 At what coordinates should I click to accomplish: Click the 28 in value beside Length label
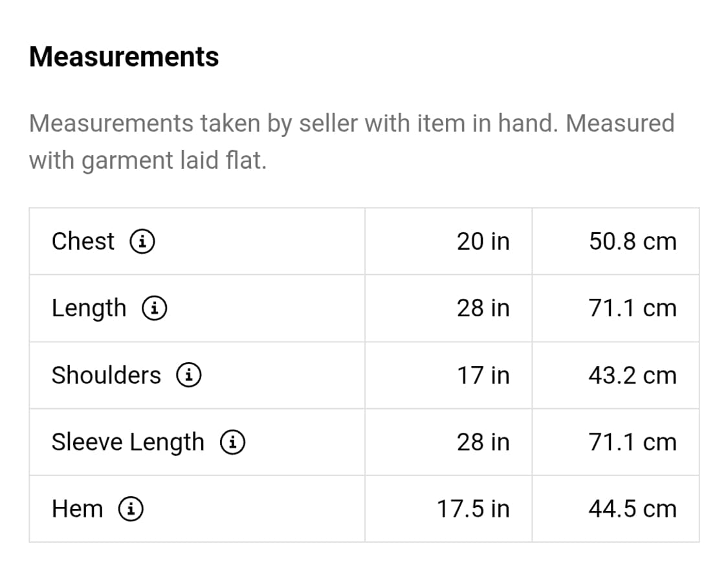coord(483,309)
